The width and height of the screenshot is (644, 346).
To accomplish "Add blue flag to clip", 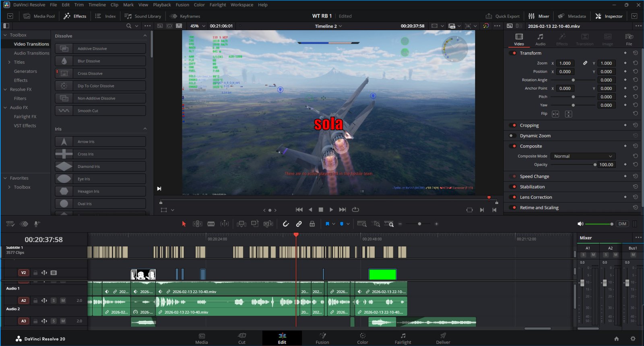I will 327,224.
